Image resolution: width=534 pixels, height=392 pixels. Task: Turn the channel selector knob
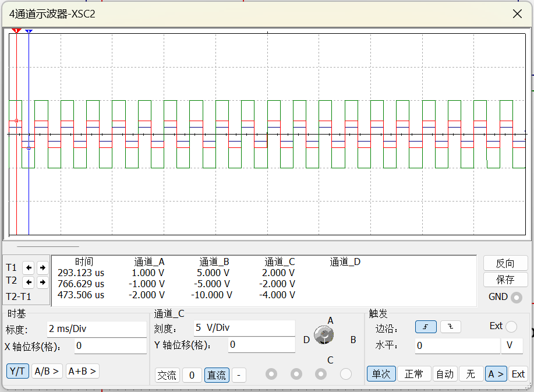(324, 335)
